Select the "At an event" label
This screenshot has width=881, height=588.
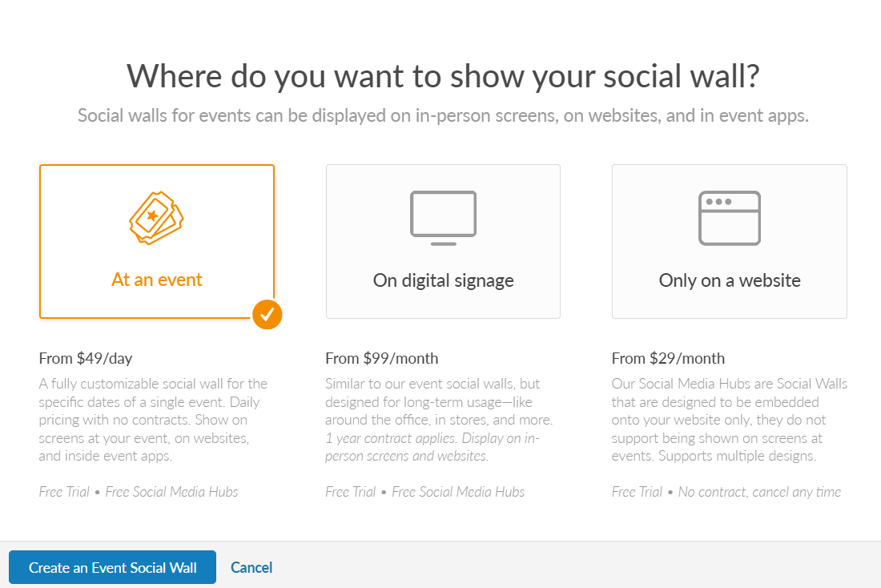coord(157,280)
